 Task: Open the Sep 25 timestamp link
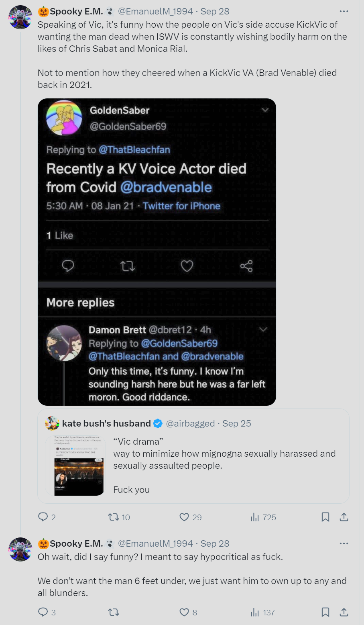[x=237, y=423]
